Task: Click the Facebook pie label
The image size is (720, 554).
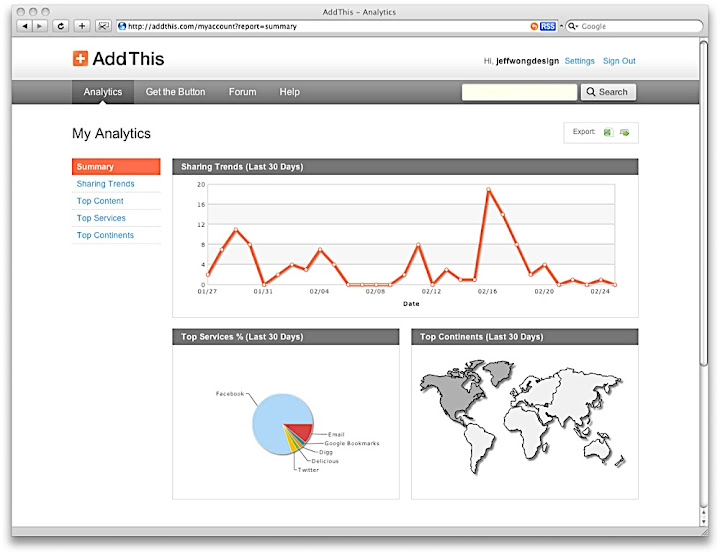Action: pyautogui.click(x=230, y=394)
